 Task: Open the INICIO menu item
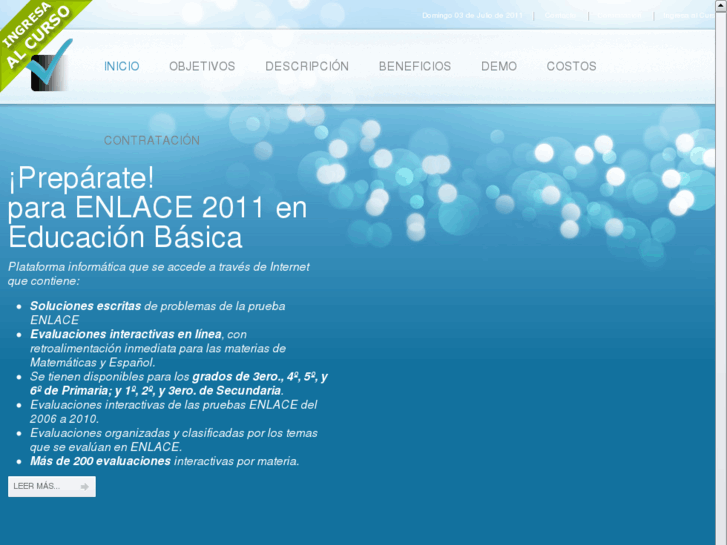[121, 66]
